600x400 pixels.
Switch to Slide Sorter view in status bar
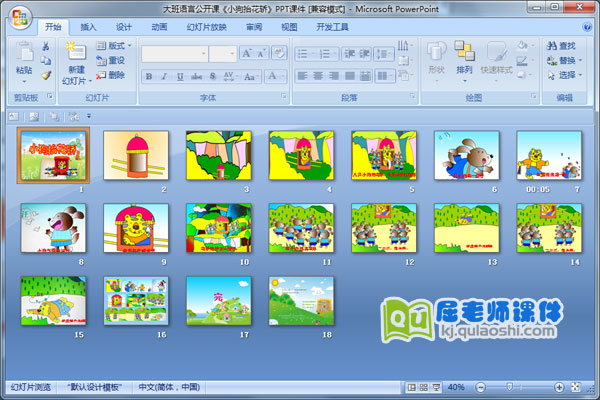point(424,387)
